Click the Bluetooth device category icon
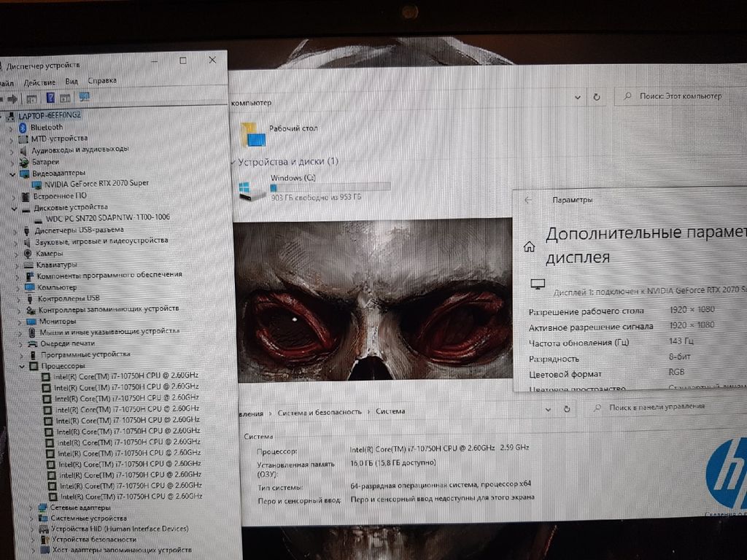This screenshot has width=747, height=560. tap(23, 127)
